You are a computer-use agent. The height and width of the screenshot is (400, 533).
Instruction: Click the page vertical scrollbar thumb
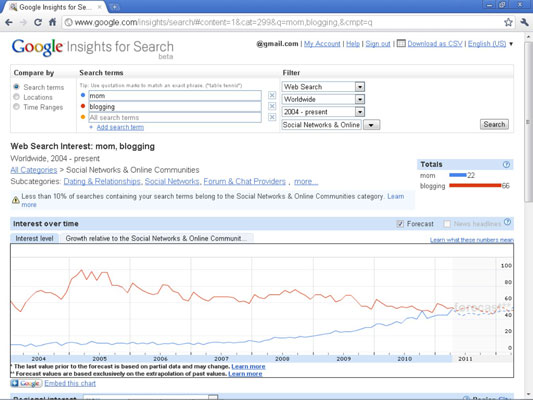528,122
